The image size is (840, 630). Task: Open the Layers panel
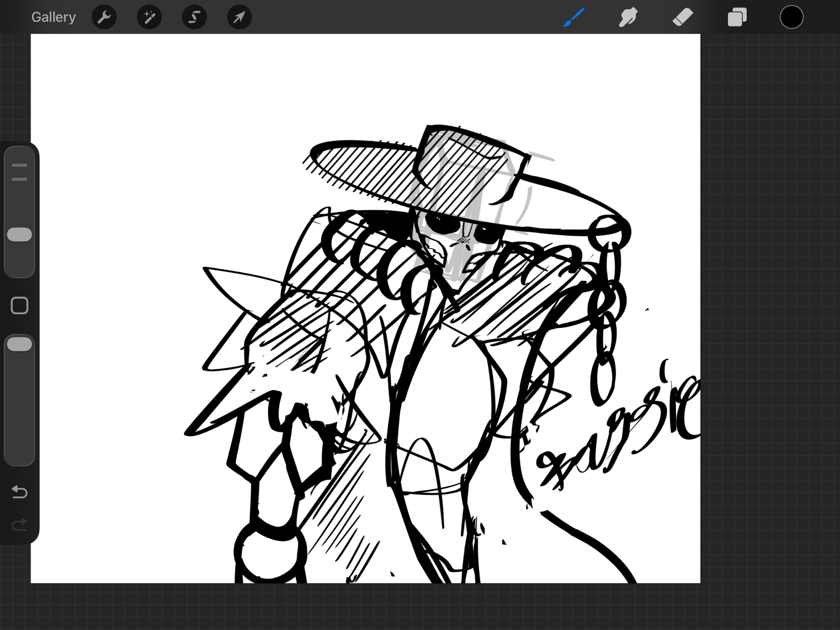(x=737, y=17)
